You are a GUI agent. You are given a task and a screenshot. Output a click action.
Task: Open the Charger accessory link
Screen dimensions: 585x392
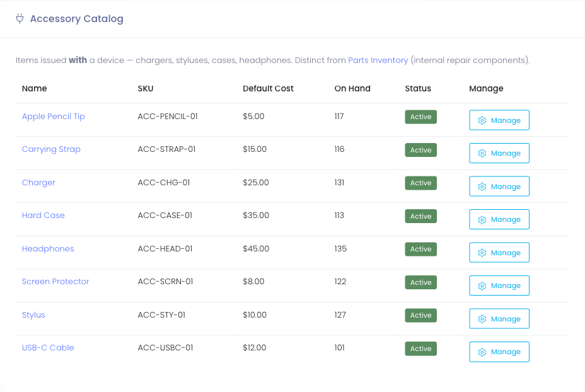tap(38, 182)
